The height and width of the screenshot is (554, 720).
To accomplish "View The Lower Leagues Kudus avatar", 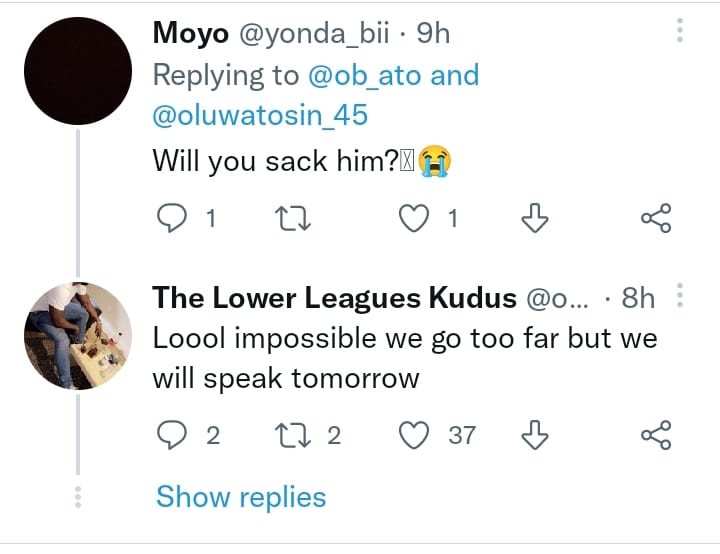I will click(78, 335).
